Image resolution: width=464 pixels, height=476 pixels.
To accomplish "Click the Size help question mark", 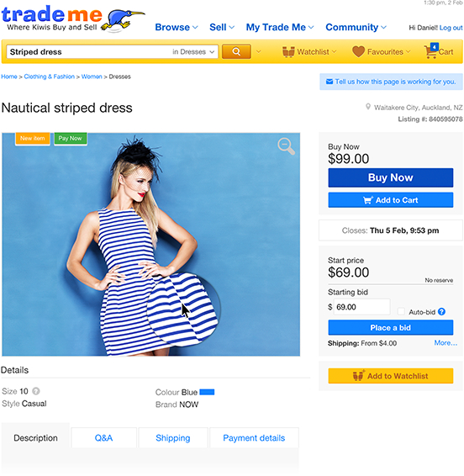I will point(36,391).
